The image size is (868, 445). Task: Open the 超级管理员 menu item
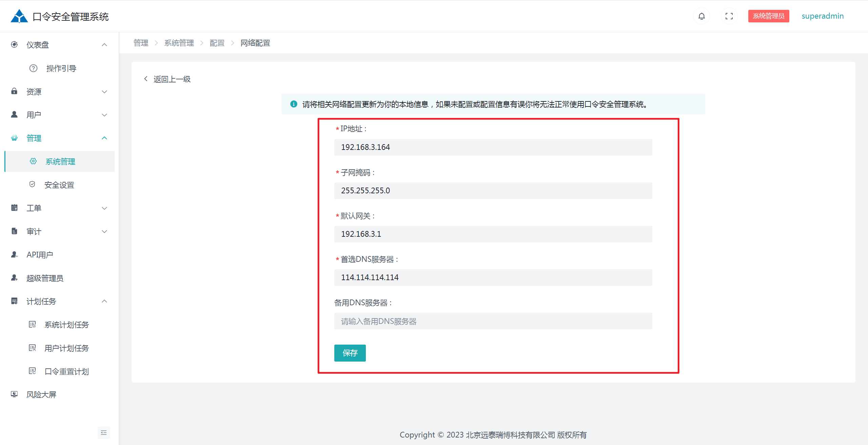45,278
